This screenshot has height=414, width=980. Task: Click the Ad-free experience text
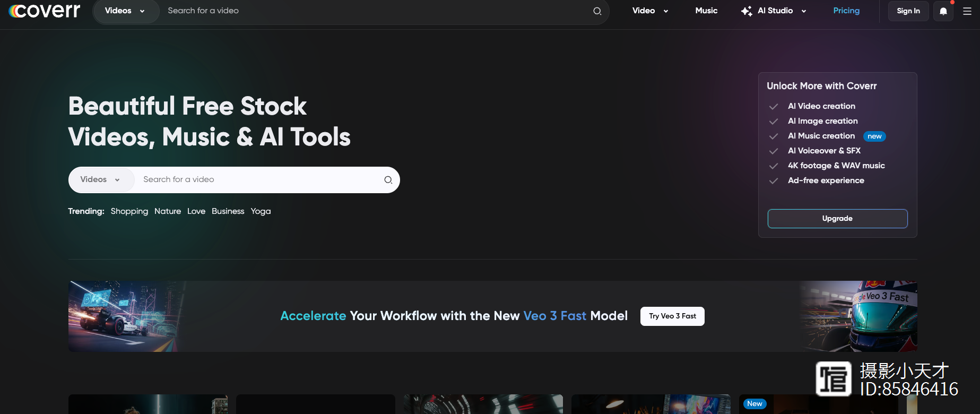[x=826, y=180]
